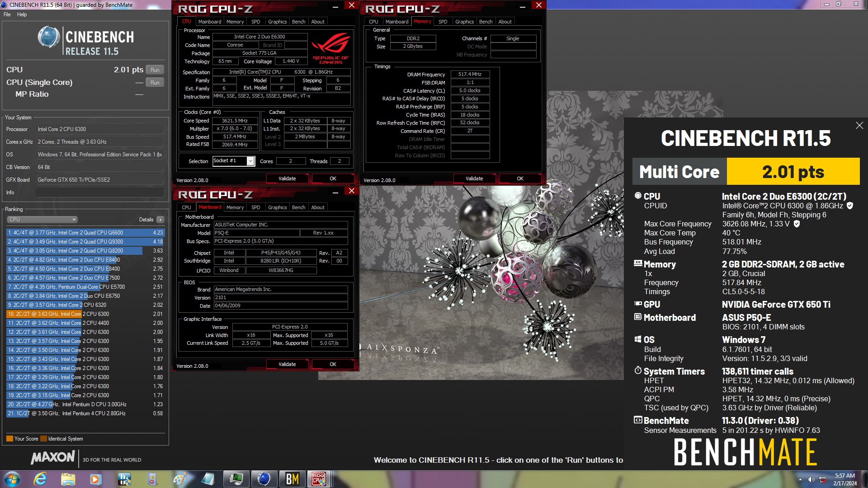868x488 pixels.
Task: Click the Your Score orange legend swatch
Action: coord(9,439)
